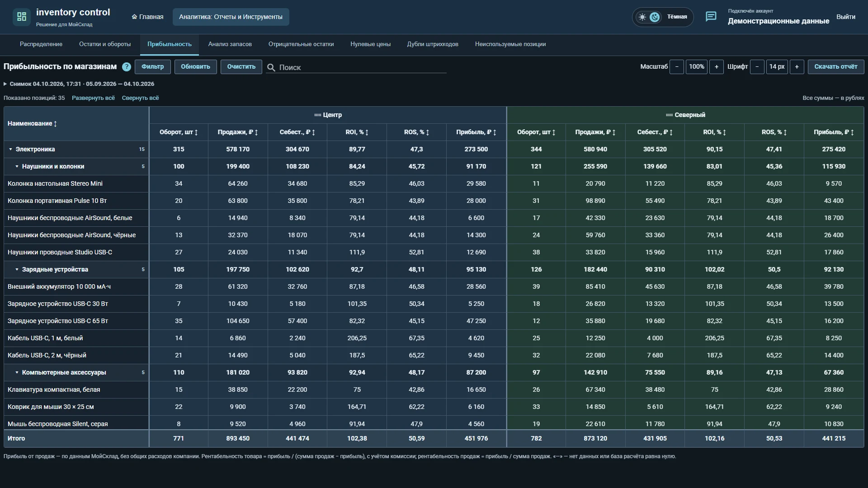Expand the Снимок snapshot details

(5, 84)
